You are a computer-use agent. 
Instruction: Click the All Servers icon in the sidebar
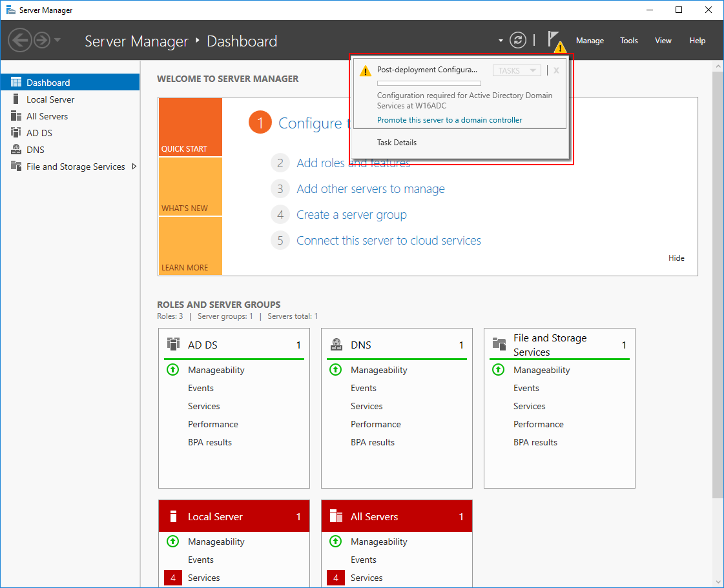coord(16,116)
